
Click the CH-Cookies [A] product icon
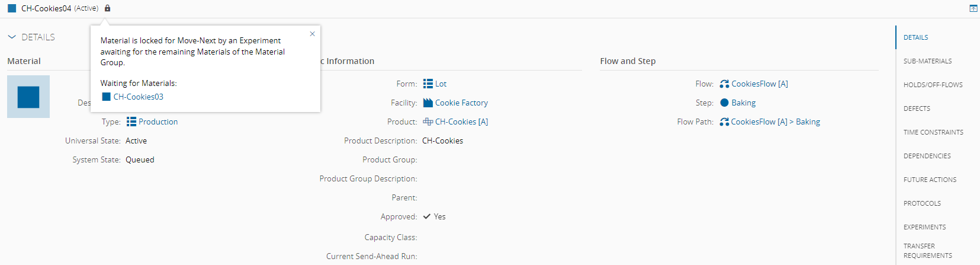point(428,122)
